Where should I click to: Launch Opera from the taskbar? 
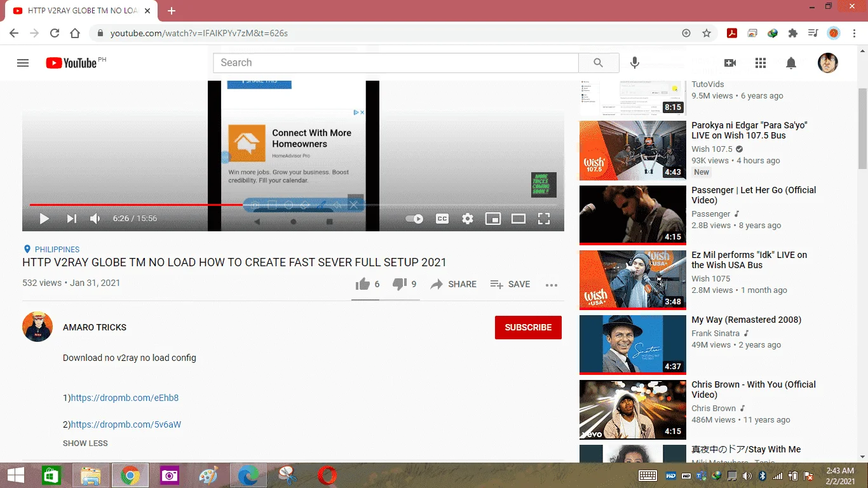327,475
